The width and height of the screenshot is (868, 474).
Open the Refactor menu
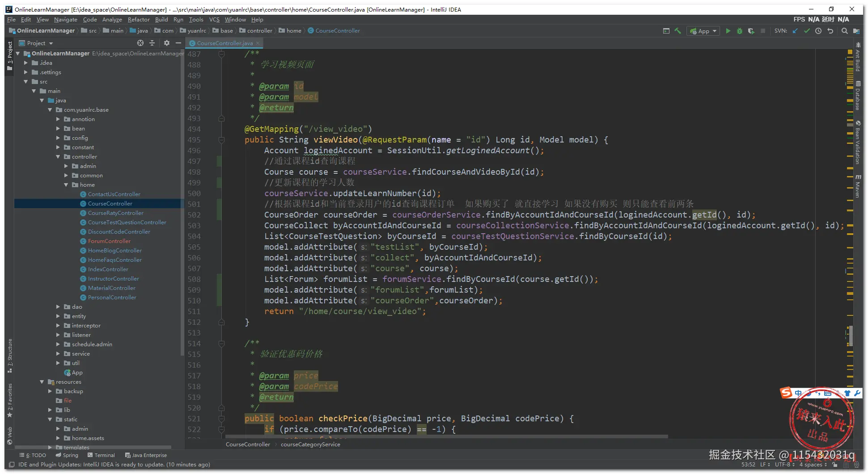tap(138, 19)
